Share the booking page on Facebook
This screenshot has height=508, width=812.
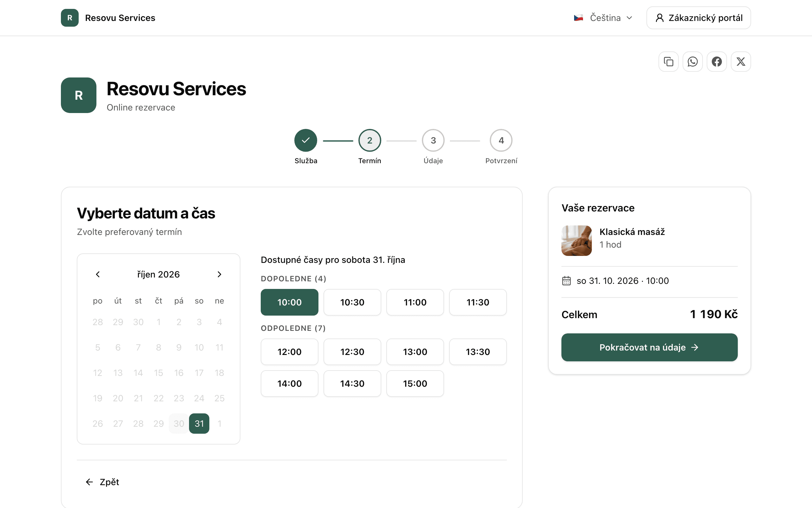[x=717, y=62]
